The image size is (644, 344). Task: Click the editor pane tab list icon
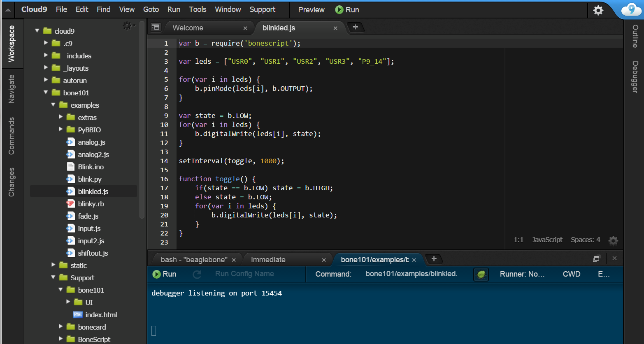point(155,28)
